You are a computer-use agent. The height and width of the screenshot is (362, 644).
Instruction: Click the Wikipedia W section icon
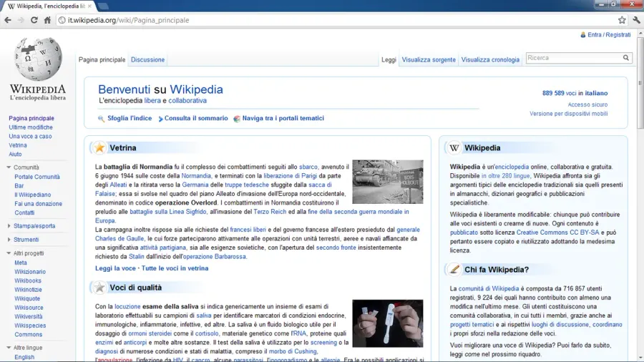point(454,148)
